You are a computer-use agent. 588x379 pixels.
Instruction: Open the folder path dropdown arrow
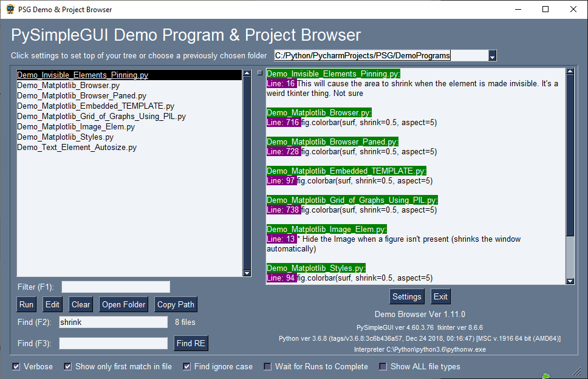(493, 55)
